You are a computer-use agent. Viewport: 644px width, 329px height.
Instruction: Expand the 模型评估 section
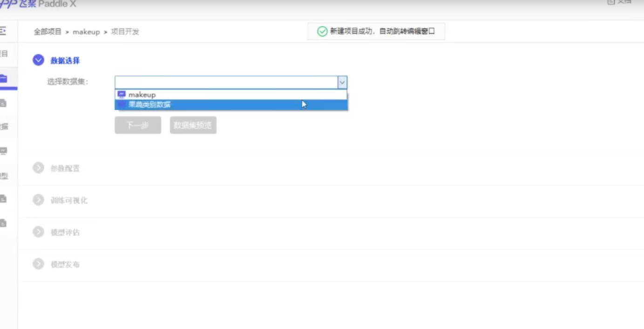[37, 232]
